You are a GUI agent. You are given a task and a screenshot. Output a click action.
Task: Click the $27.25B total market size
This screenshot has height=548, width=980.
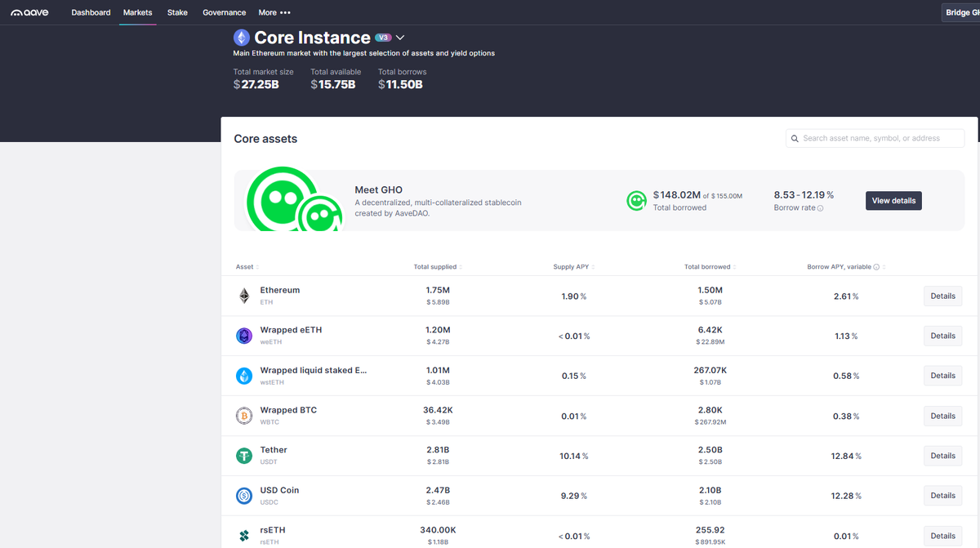click(x=256, y=84)
